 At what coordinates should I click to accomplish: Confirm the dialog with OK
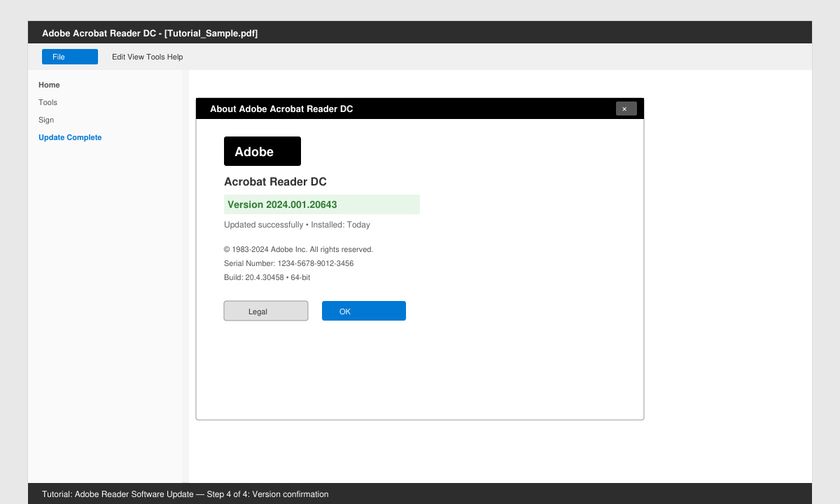pos(364,311)
